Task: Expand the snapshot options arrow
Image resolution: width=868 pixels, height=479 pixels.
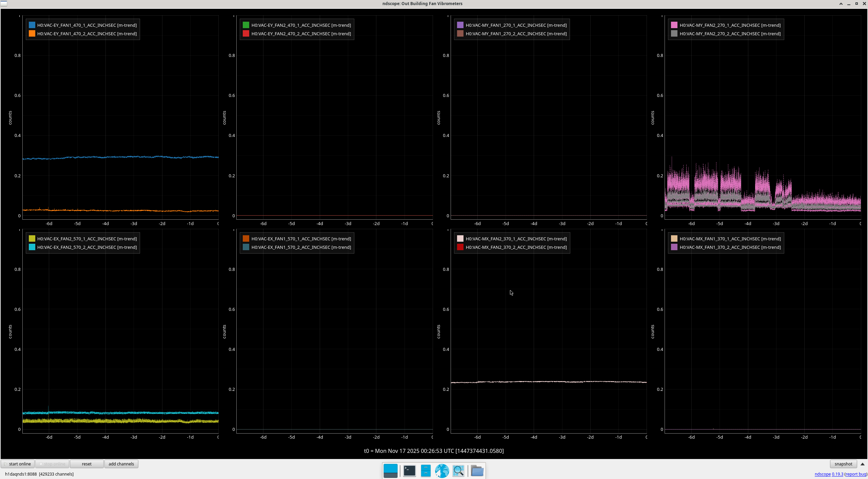Action: (x=863, y=464)
